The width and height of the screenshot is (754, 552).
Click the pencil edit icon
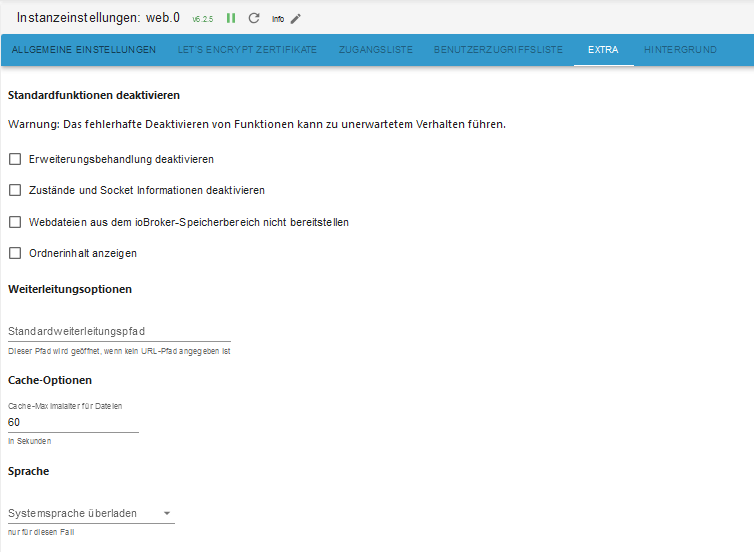tap(295, 18)
